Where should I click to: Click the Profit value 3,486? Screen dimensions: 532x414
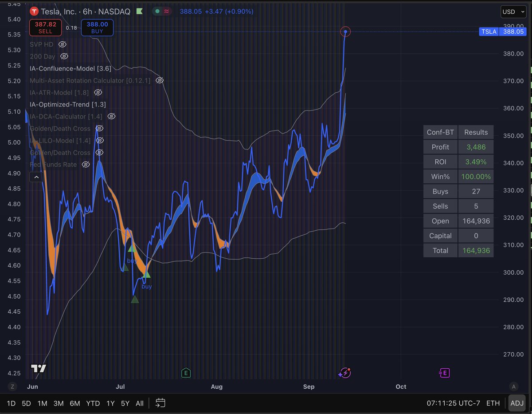click(476, 147)
